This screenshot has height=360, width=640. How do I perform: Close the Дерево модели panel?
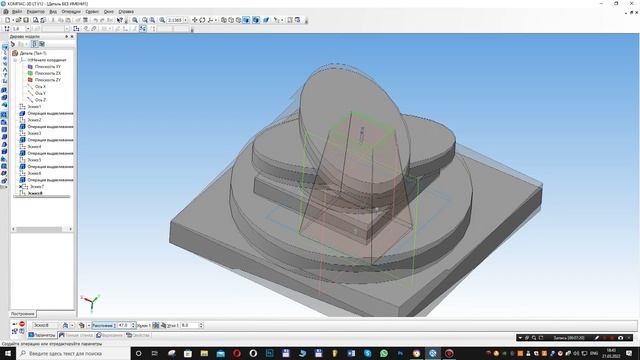point(72,36)
